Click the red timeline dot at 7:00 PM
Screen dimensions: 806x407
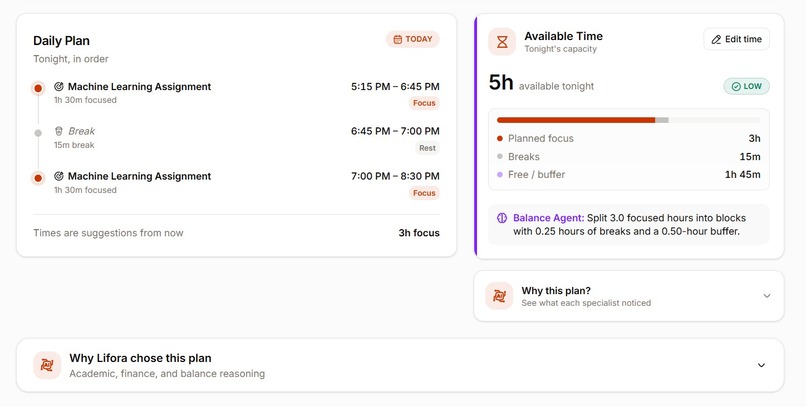coord(38,178)
